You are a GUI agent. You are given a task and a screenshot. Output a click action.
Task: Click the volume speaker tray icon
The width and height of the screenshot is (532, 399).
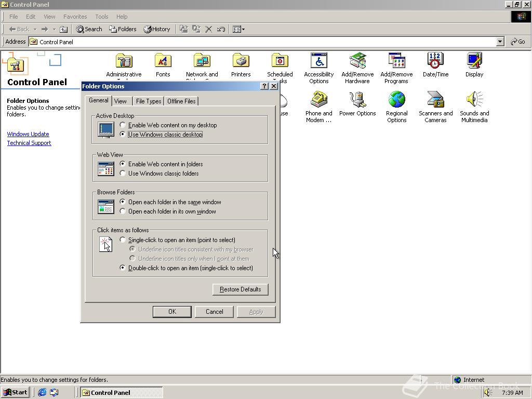point(487,393)
